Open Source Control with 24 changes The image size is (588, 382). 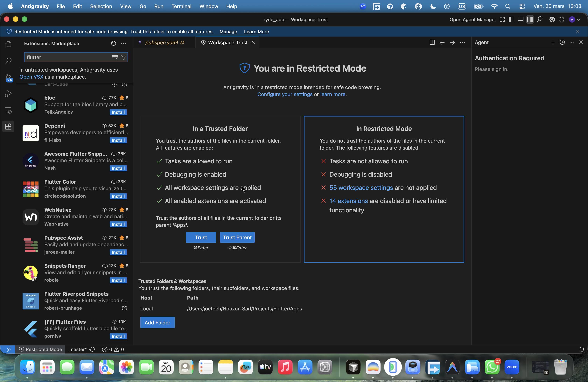coord(8,78)
